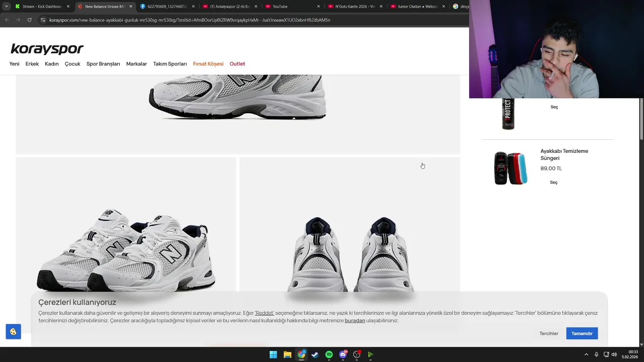Show hidden system tray icons
This screenshot has height=362, width=644.
[586, 354]
